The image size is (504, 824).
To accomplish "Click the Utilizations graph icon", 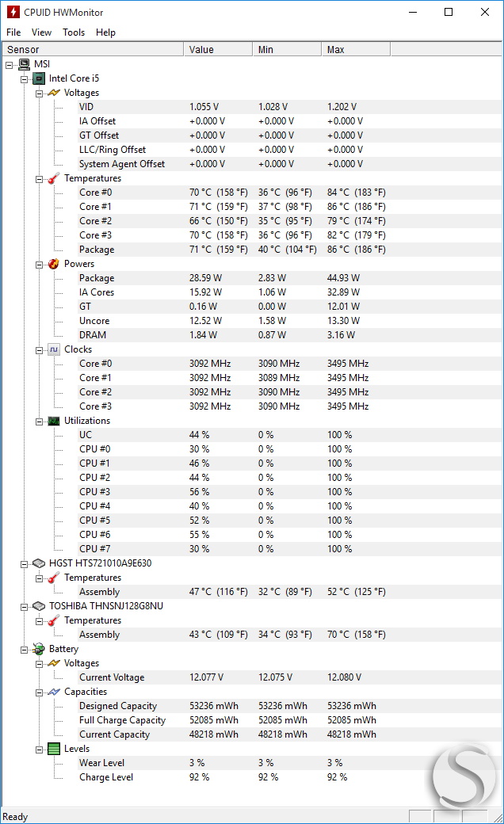I will click(54, 421).
